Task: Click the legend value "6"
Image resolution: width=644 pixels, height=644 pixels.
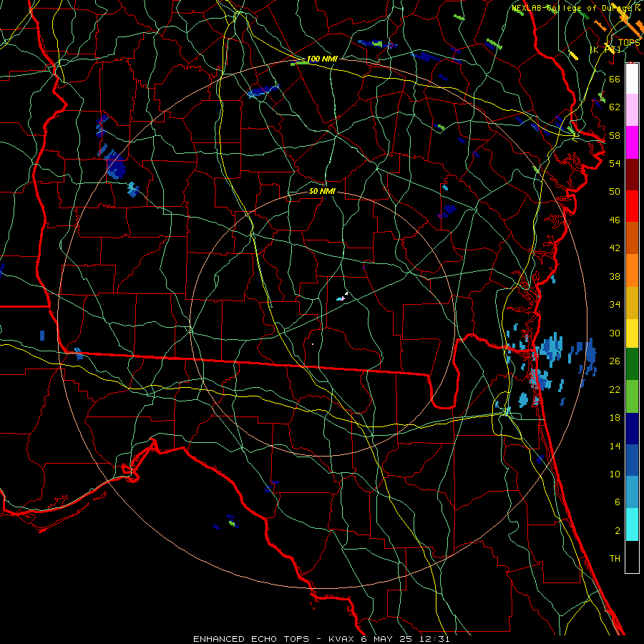Action: pos(617,502)
